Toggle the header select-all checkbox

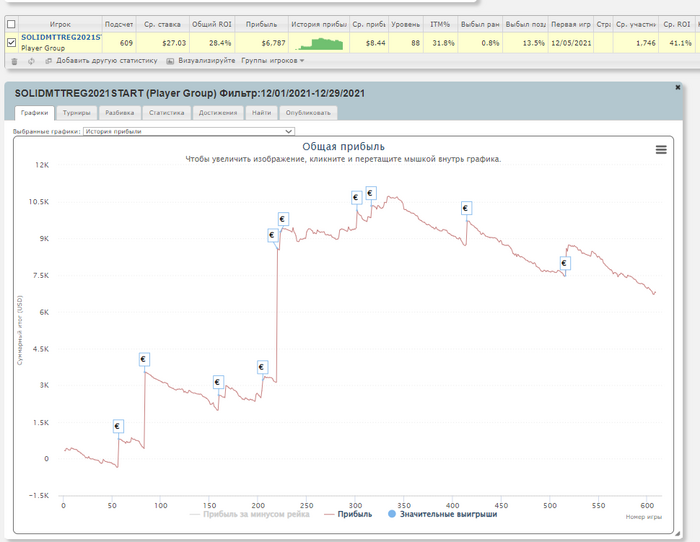(11, 24)
